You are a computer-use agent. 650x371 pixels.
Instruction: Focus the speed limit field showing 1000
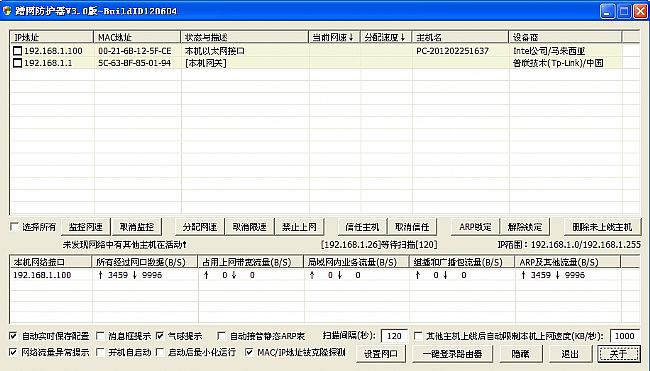[x=625, y=336]
